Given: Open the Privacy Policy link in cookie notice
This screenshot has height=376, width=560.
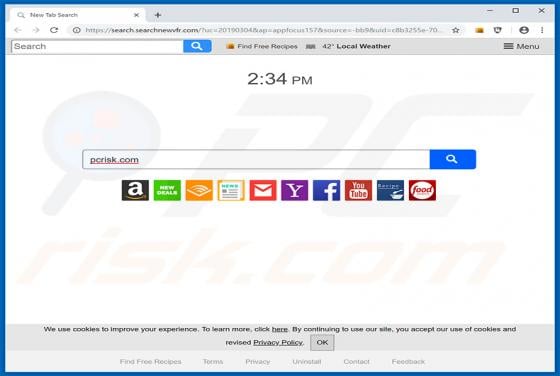Looking at the screenshot, I should pyautogui.click(x=278, y=342).
